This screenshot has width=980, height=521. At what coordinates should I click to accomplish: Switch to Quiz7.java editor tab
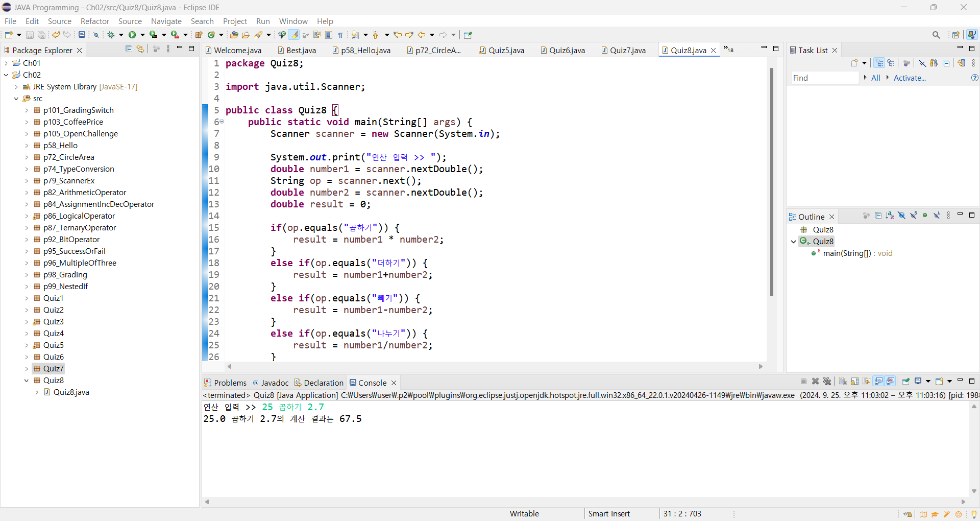624,50
